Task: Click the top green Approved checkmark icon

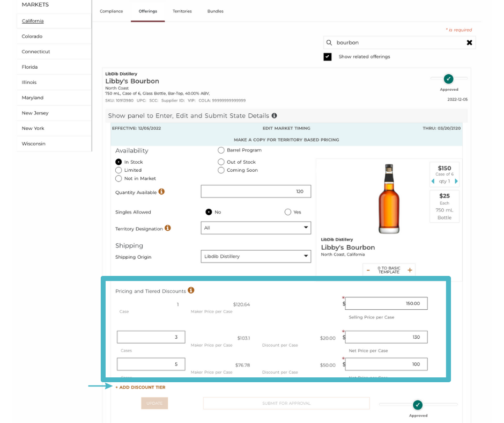Action: [449, 79]
